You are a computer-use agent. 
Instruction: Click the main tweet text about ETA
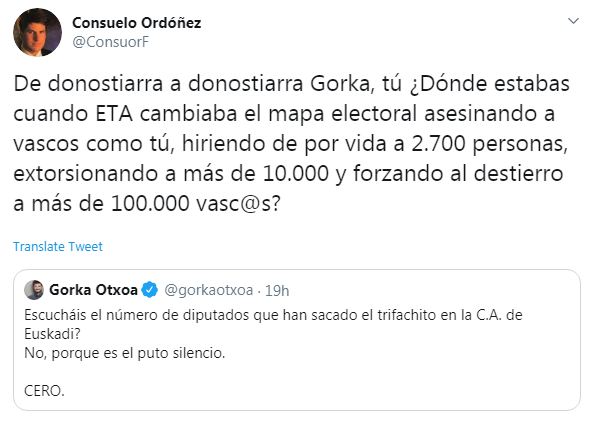[292, 144]
